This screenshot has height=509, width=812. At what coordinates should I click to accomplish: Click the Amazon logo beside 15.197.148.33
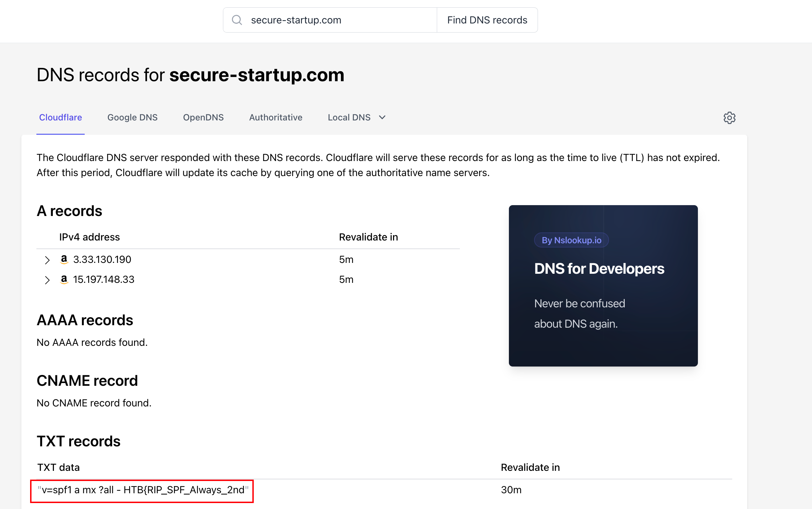click(x=64, y=279)
